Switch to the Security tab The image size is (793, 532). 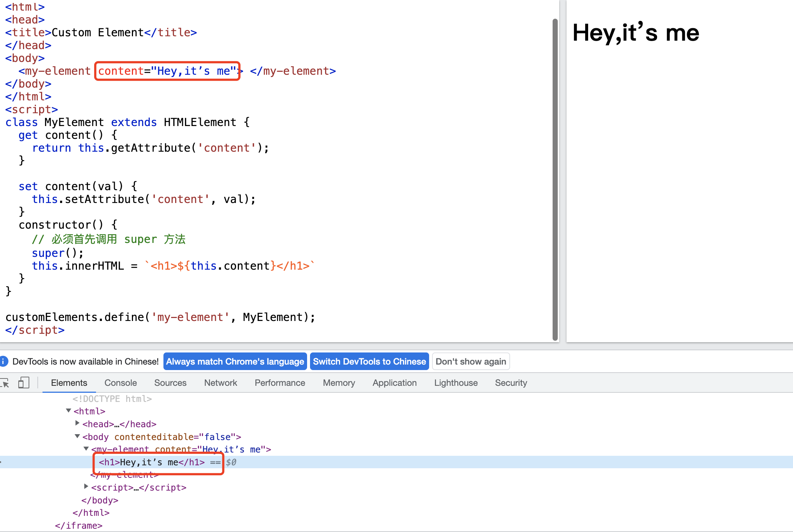(x=511, y=383)
